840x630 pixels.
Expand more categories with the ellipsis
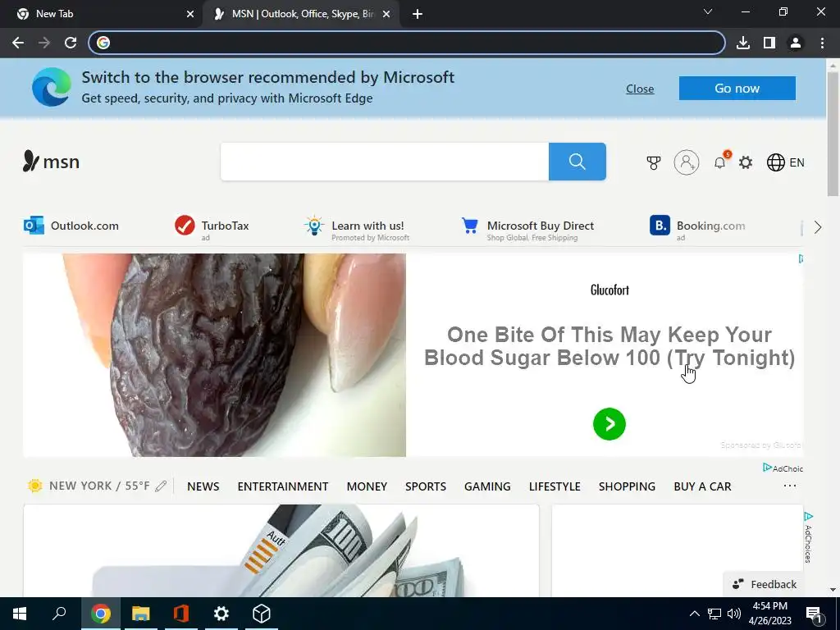pos(790,486)
